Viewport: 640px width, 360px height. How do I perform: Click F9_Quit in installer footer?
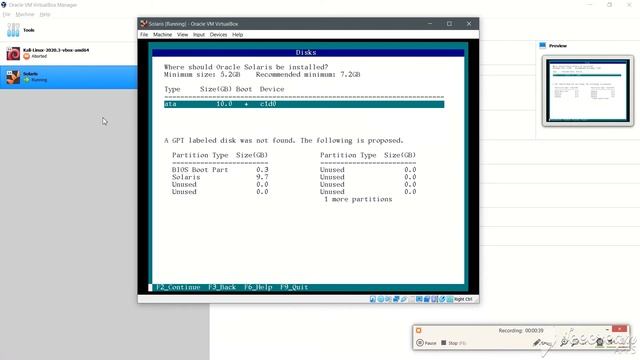click(x=294, y=287)
